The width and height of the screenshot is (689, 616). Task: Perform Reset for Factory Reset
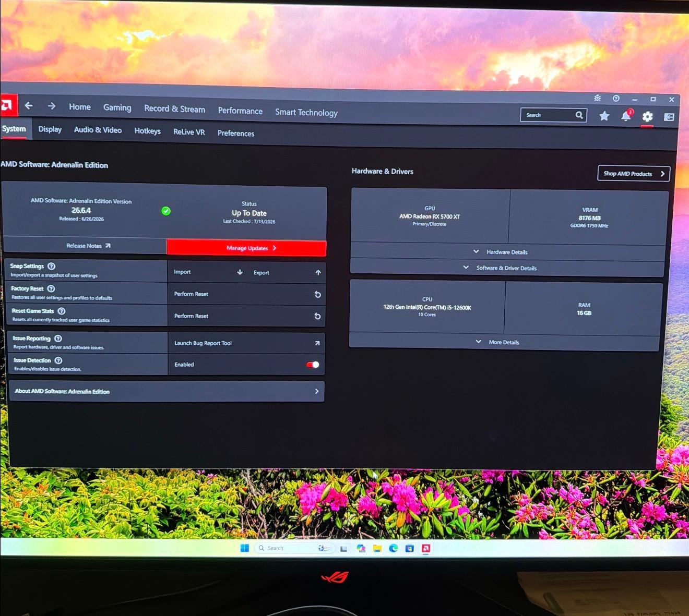(246, 294)
